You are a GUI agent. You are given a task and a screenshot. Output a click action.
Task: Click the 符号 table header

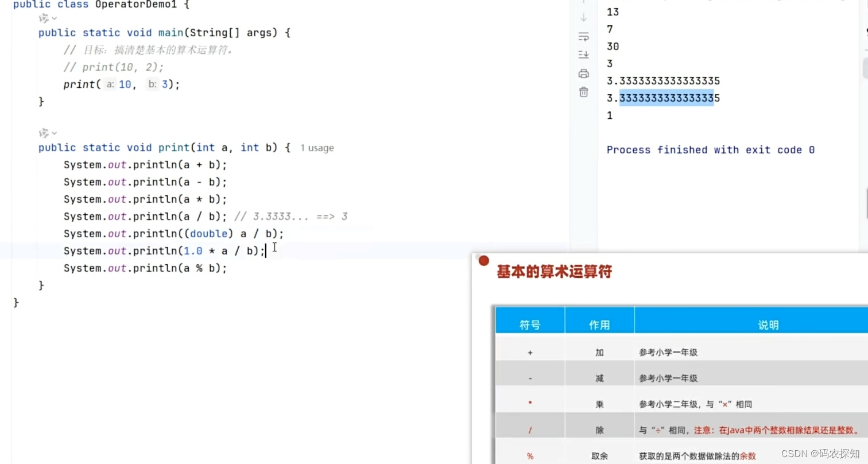[x=530, y=325]
